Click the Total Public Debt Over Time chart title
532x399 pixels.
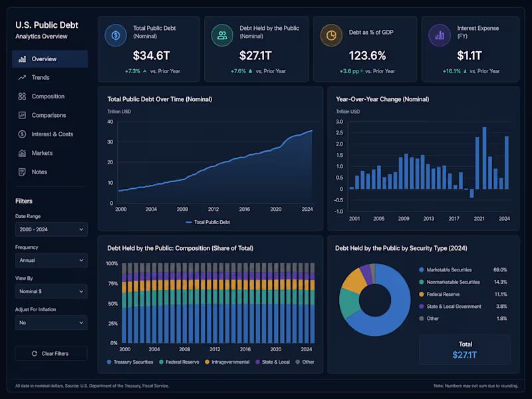point(160,99)
